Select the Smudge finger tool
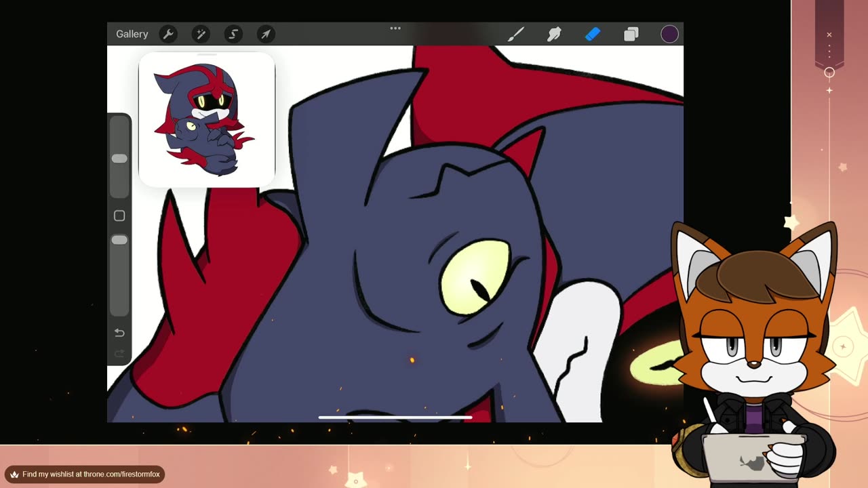Image resolution: width=868 pixels, height=488 pixels. [x=554, y=34]
